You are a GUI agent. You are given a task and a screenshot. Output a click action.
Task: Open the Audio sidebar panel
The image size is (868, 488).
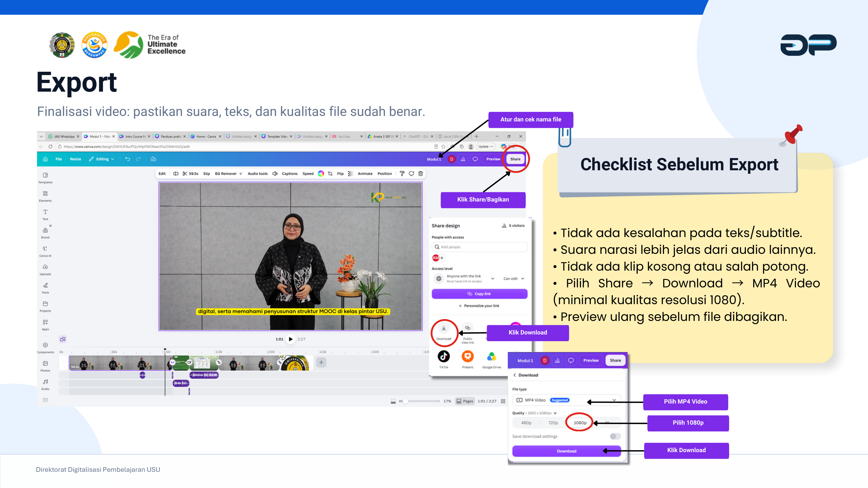coord(45,385)
